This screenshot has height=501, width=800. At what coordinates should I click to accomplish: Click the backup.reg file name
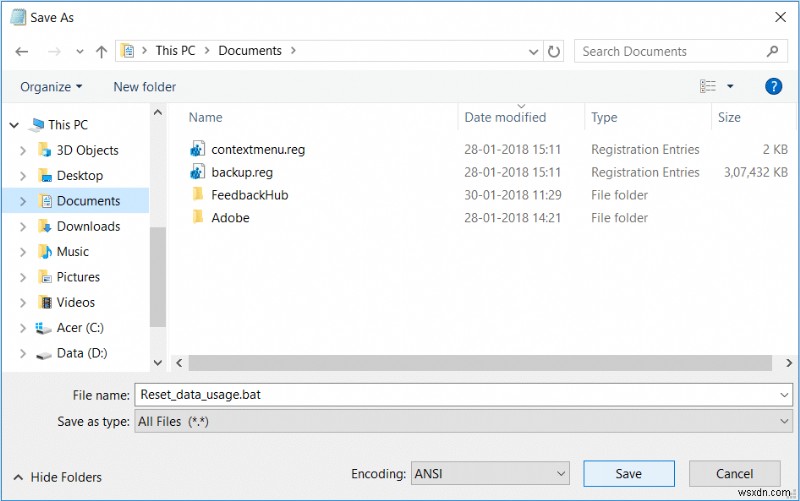pos(242,172)
